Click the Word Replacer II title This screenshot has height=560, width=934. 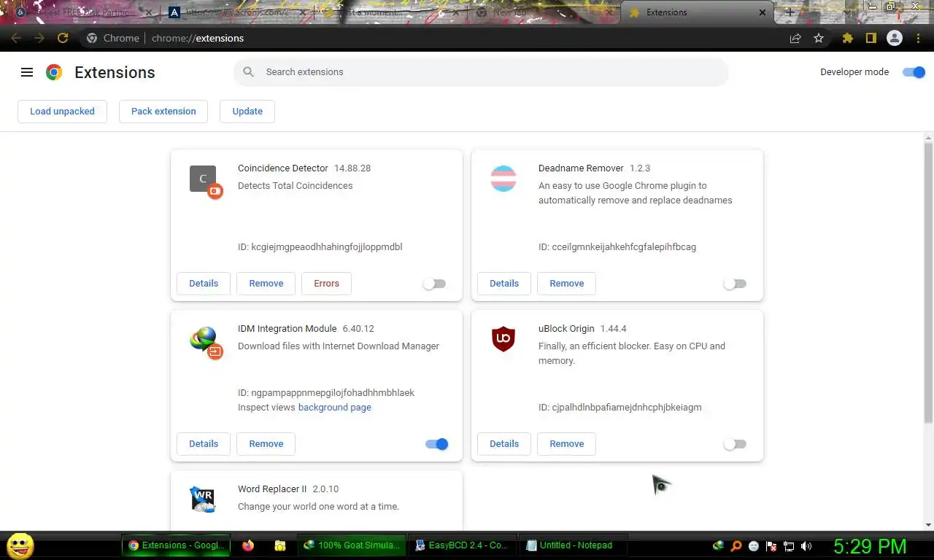[x=272, y=489]
